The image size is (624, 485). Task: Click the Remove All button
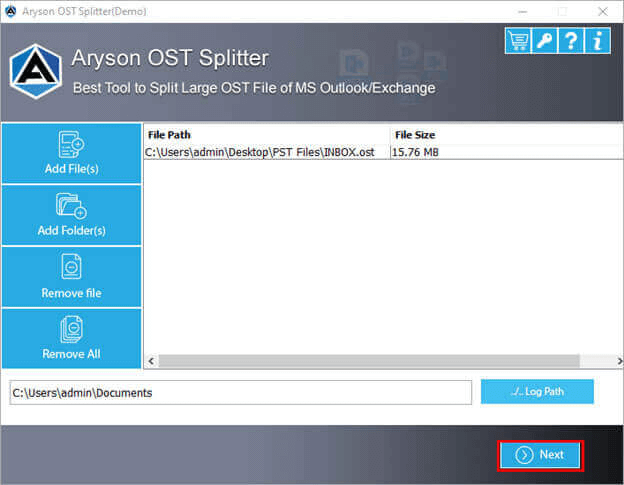(x=72, y=339)
